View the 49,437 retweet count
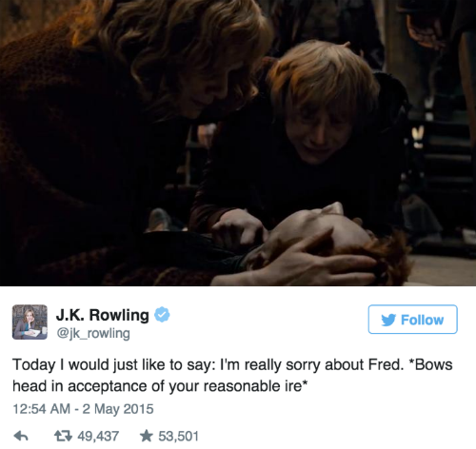476x449 pixels. click(x=98, y=437)
